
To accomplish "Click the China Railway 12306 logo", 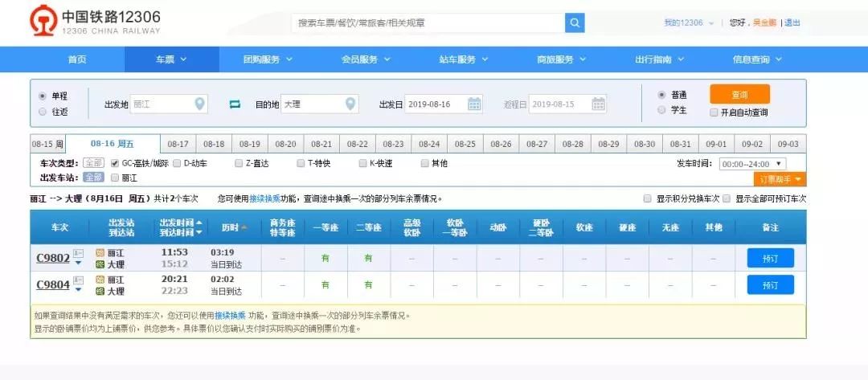I will coord(95,21).
